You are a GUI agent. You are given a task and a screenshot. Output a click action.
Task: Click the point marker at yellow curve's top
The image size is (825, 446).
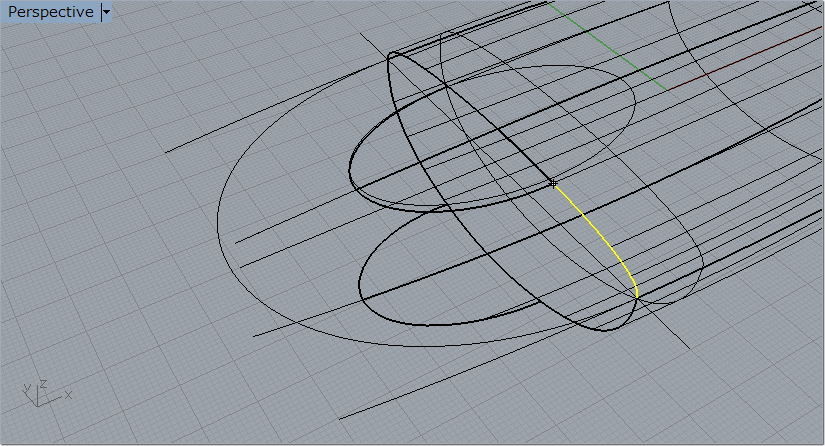tap(553, 184)
